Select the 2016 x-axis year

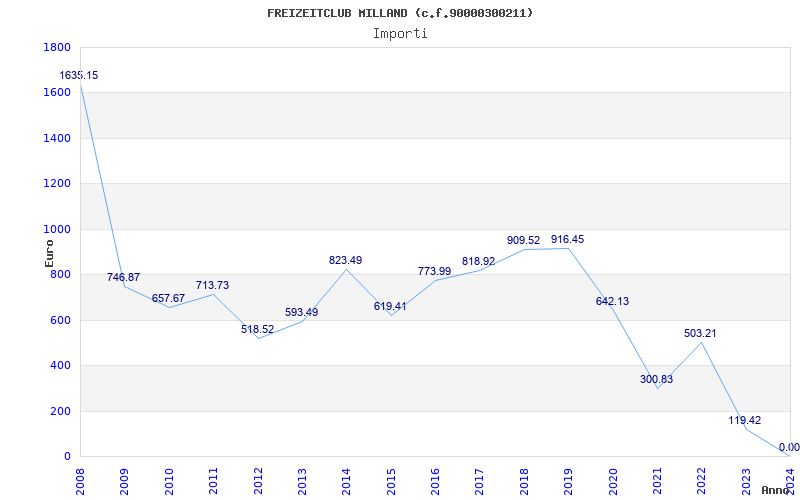[x=435, y=482]
